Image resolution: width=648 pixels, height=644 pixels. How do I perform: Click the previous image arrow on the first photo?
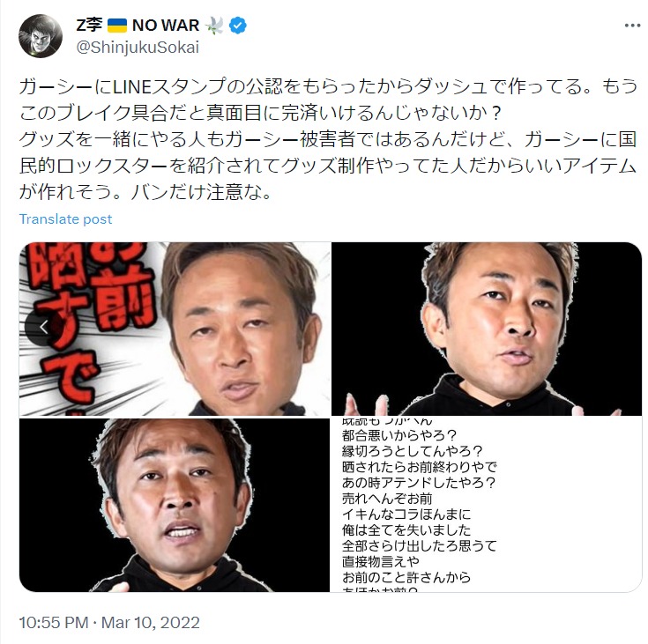(x=44, y=327)
